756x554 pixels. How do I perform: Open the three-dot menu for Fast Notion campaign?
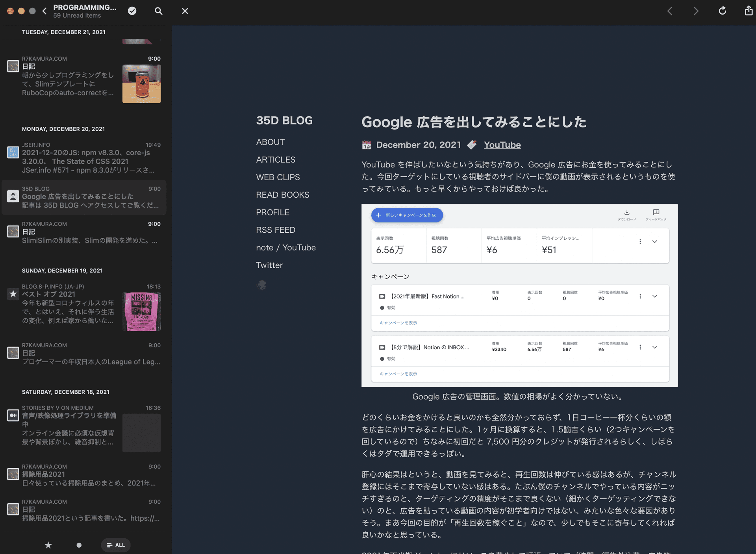640,296
